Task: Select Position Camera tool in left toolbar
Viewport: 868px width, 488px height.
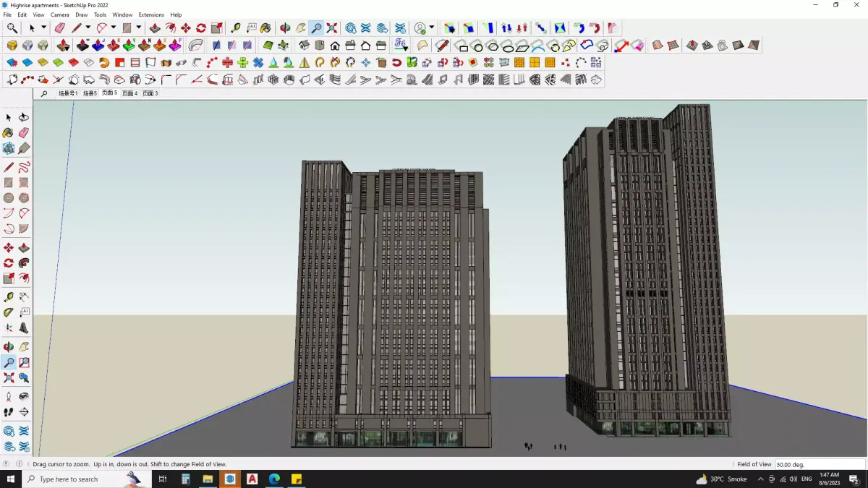Action: (x=9, y=397)
